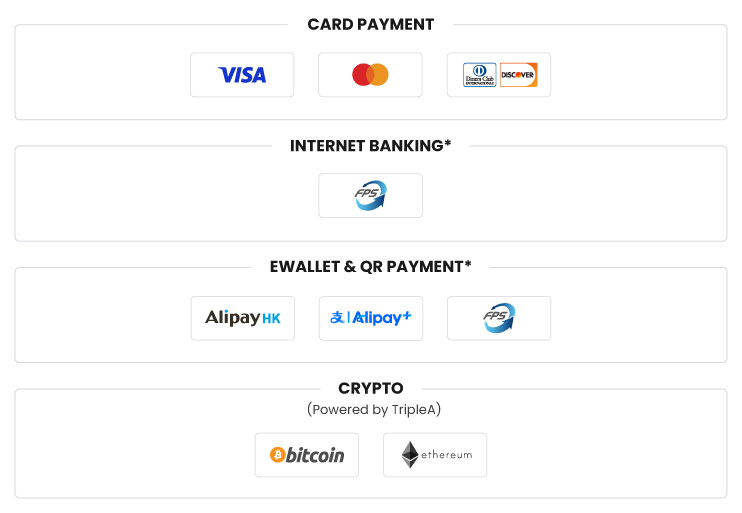Choose the Mastercard payment tile

point(370,75)
